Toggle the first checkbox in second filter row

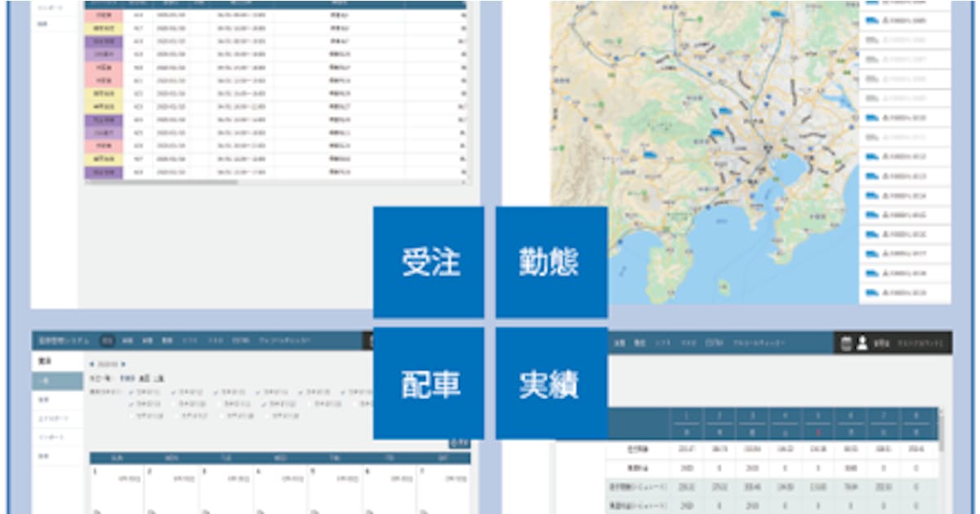point(132,403)
